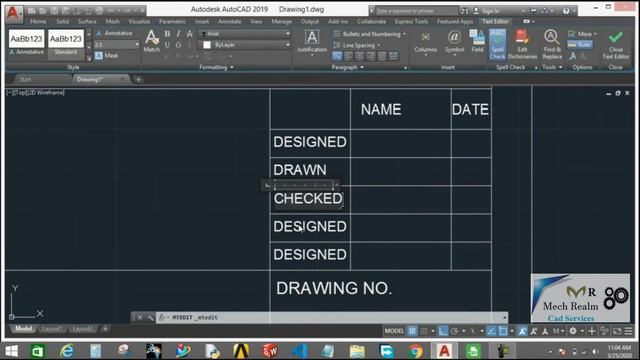Toggle Underline text formatting

(167, 45)
